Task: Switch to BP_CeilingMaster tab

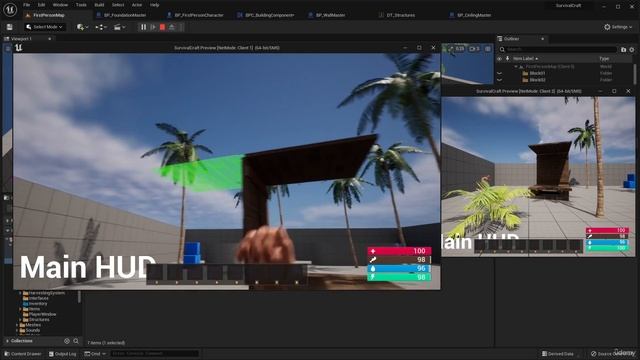Action: pyautogui.click(x=473, y=15)
